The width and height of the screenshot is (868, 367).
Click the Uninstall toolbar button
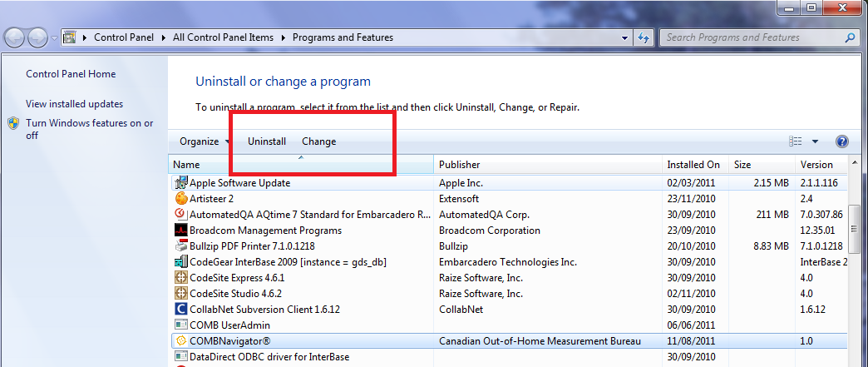pos(267,141)
